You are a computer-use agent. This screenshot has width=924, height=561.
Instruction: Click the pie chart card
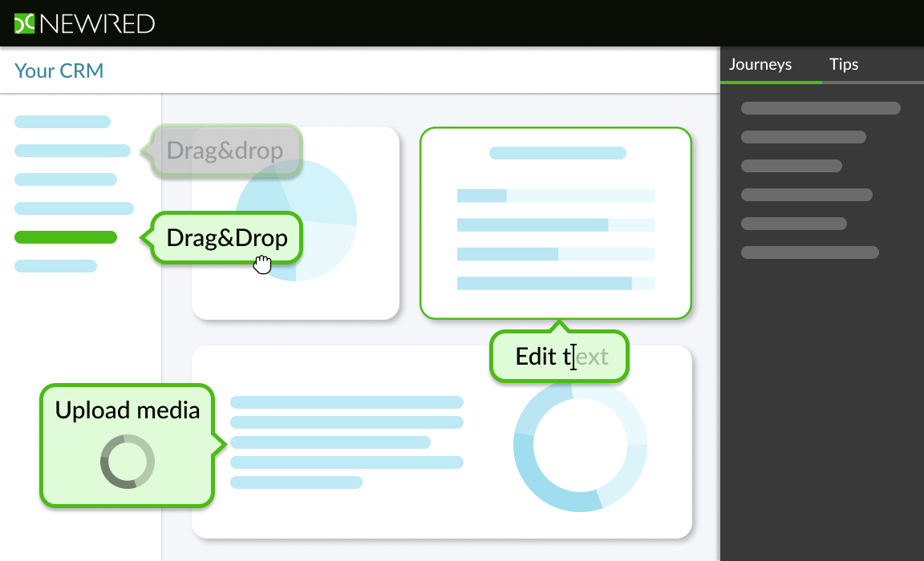[295, 223]
